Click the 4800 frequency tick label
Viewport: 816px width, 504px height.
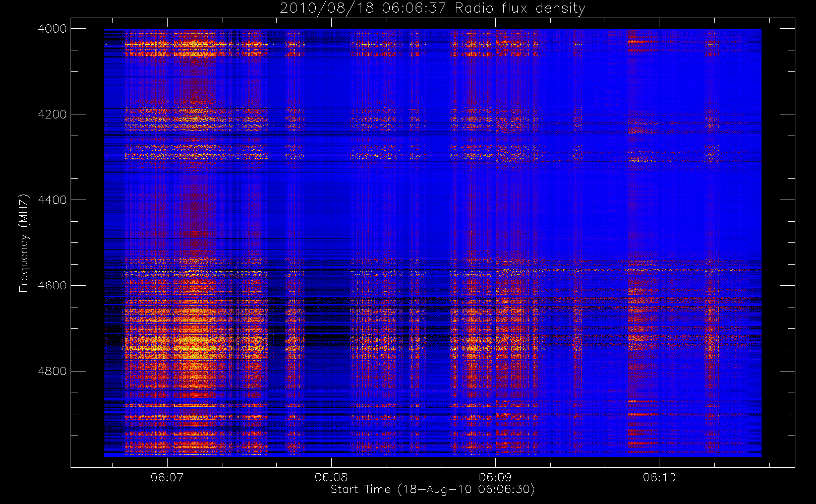[x=52, y=371]
